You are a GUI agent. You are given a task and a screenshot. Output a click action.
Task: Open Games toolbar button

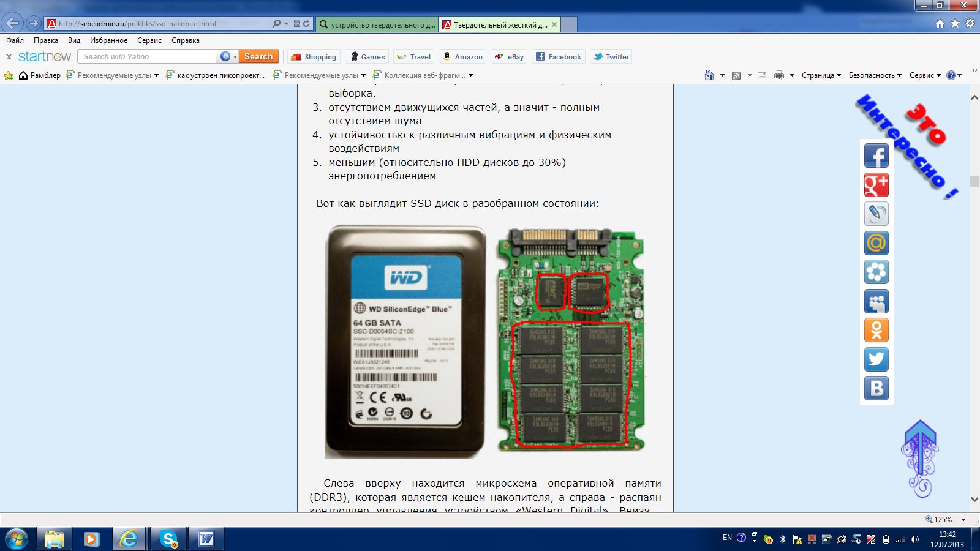[x=367, y=57]
